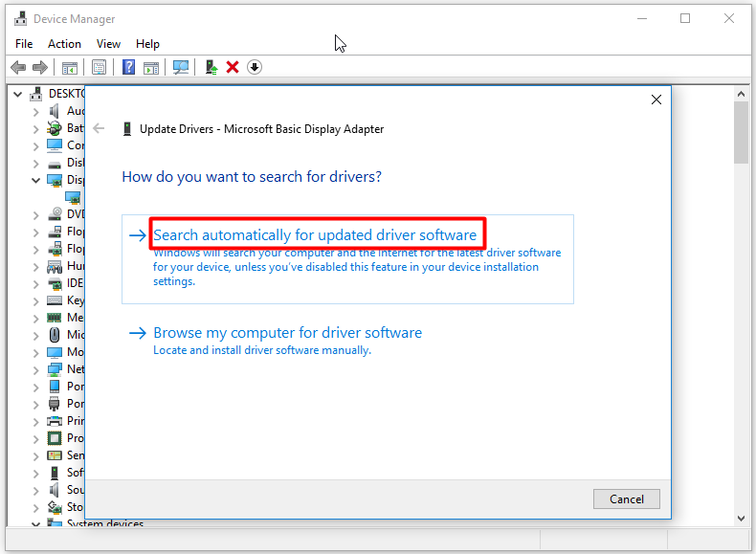Viewport: 756px width, 554px height.
Task: Select the disc drive icon in 'DVD' row
Action: pyautogui.click(x=55, y=213)
